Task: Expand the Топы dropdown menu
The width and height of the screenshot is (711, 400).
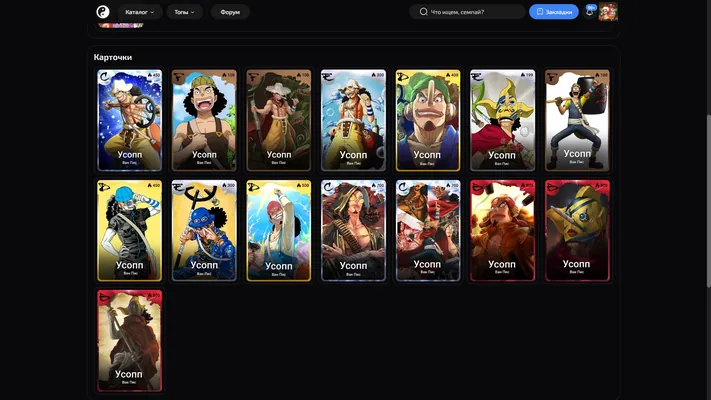Action: tap(184, 12)
